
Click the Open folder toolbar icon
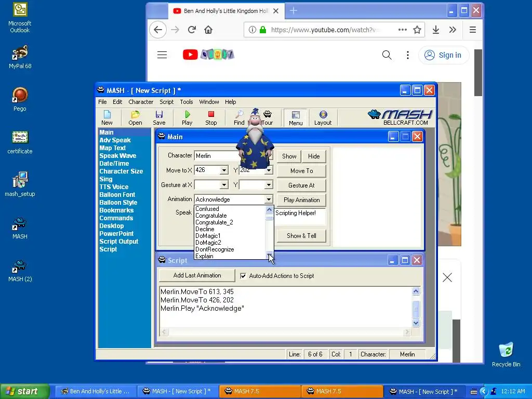(135, 117)
